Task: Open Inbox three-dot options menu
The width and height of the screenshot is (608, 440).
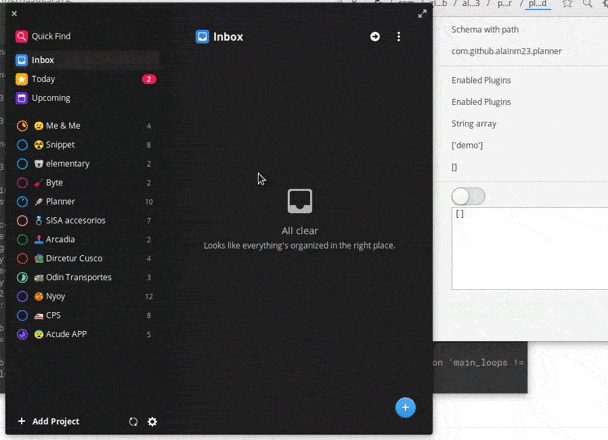Action: (x=399, y=36)
